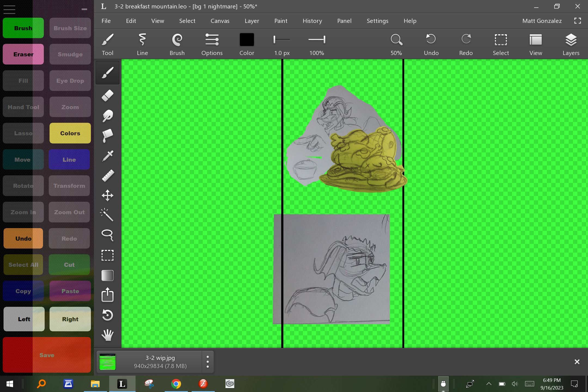Select the Ruler tool

pos(107,176)
